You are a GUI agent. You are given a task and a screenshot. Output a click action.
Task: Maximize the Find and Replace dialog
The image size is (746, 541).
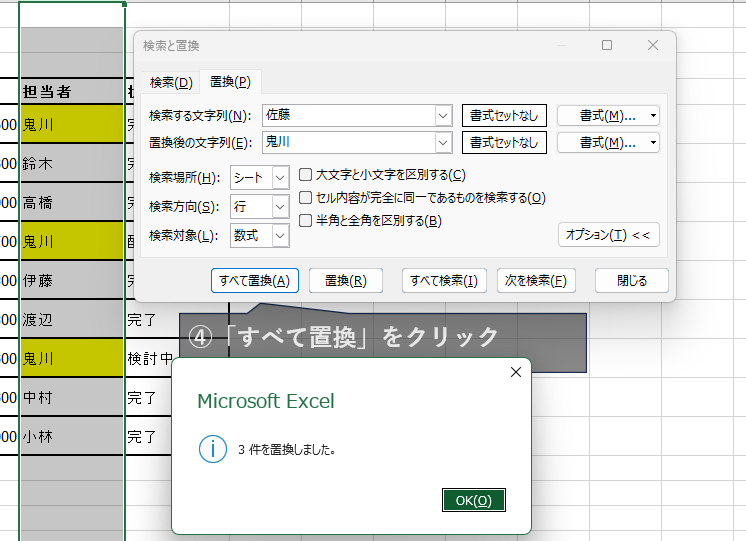click(607, 45)
